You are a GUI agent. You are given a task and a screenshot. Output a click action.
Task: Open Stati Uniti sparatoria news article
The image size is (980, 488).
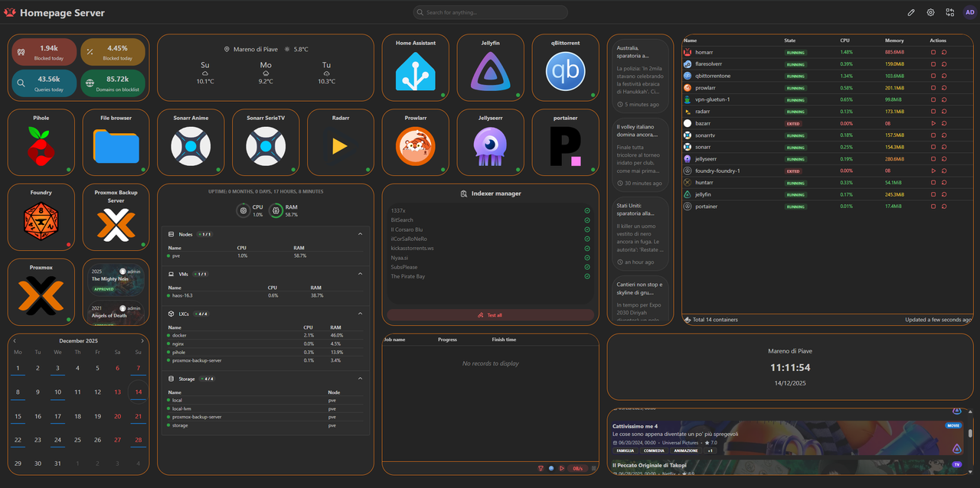click(640, 234)
